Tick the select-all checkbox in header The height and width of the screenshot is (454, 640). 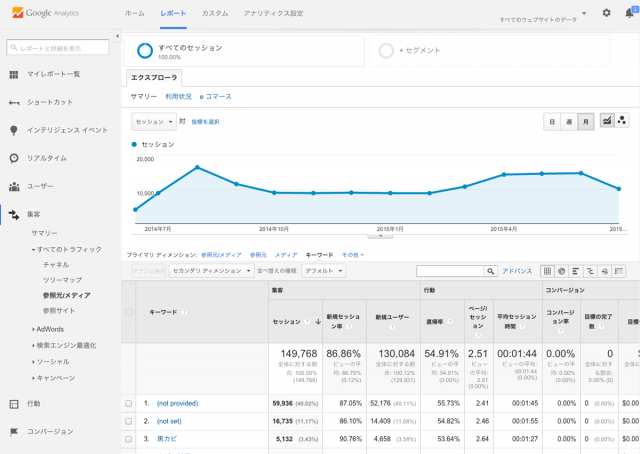pyautogui.click(x=129, y=312)
